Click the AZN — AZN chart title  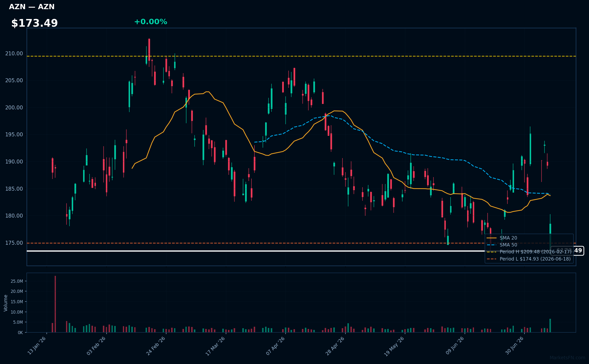(32, 7)
